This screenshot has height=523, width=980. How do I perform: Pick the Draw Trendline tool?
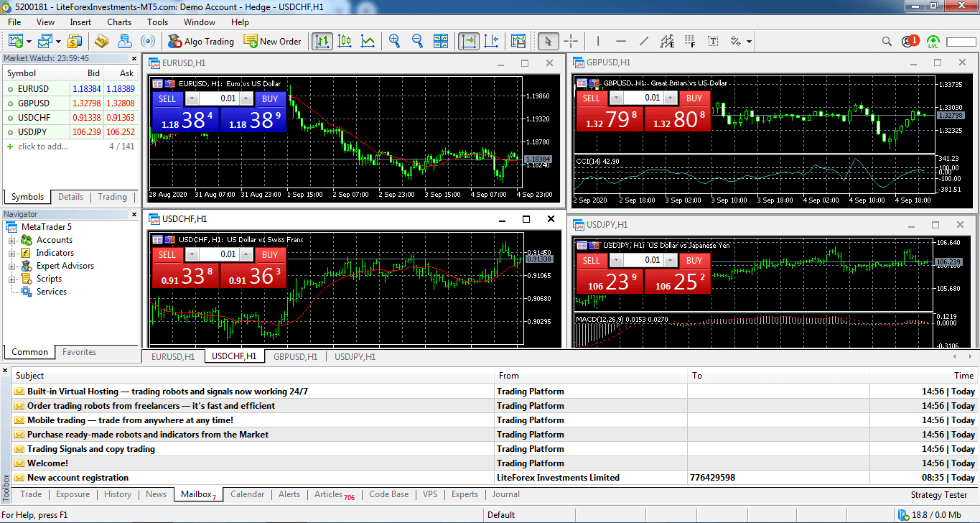coord(644,41)
